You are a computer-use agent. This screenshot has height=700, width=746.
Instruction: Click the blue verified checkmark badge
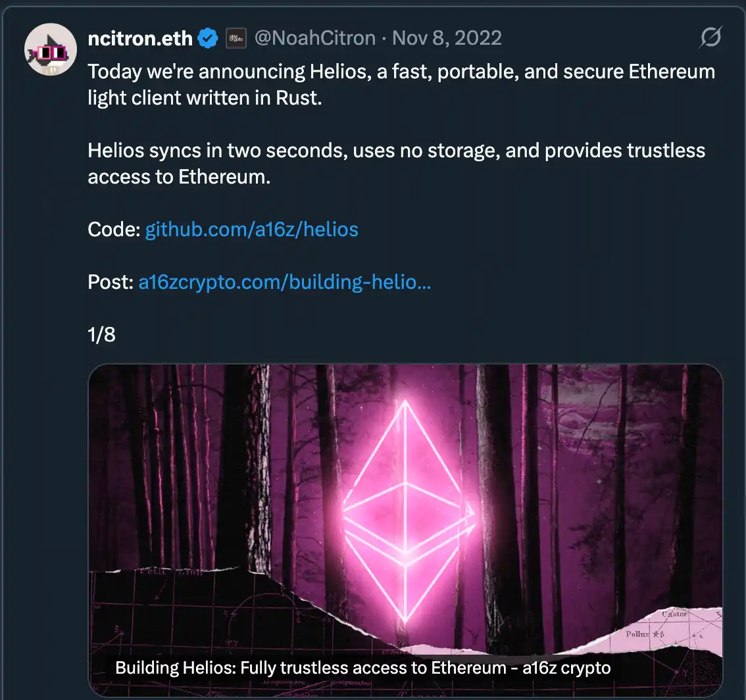(x=207, y=37)
